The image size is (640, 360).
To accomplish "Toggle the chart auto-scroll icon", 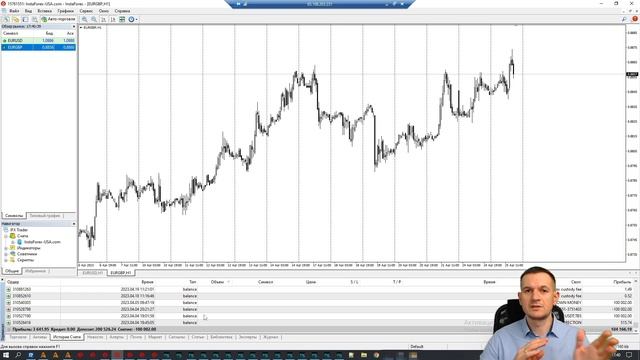I will point(104,19).
